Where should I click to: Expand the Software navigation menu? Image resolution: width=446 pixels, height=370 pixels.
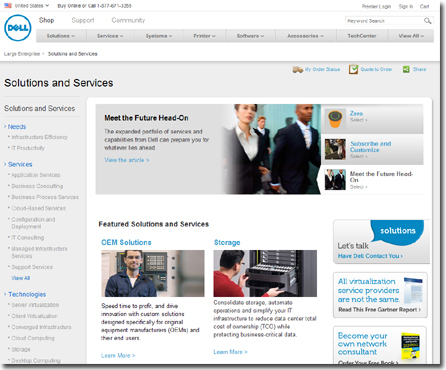250,36
